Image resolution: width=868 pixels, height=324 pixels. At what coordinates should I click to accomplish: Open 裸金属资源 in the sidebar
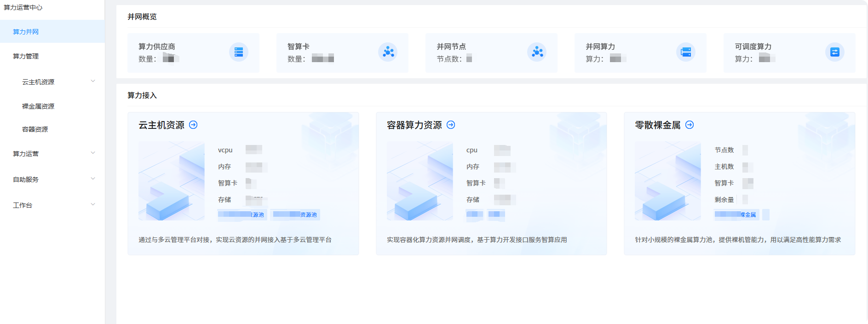[38, 106]
